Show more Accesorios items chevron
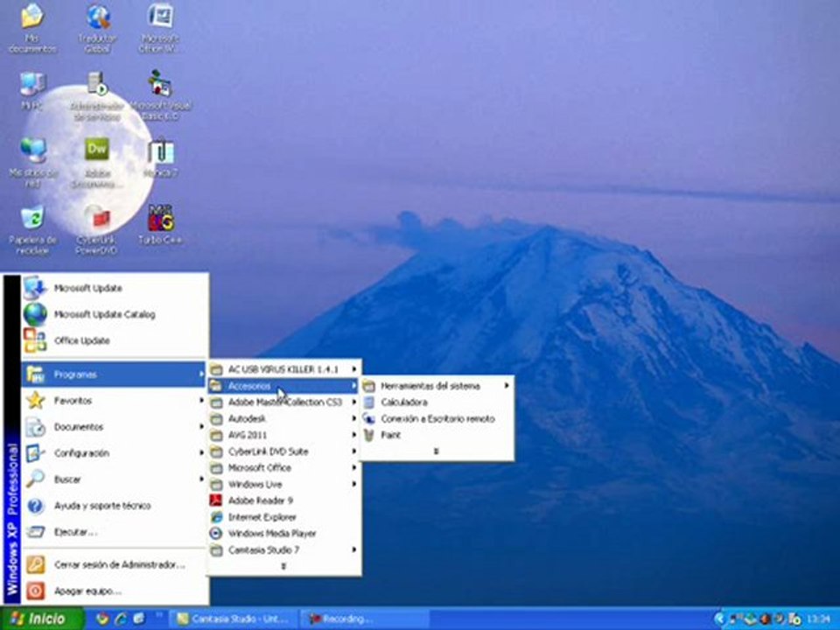This screenshot has height=630, width=840. tap(436, 451)
